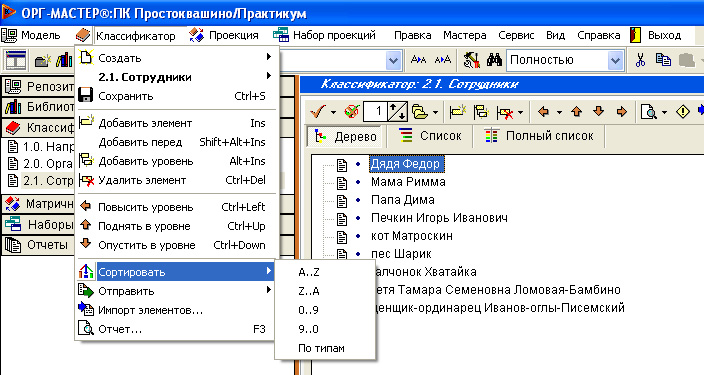Open the Полностью search mode dropdown
The height and width of the screenshot is (375, 704).
coord(615,60)
